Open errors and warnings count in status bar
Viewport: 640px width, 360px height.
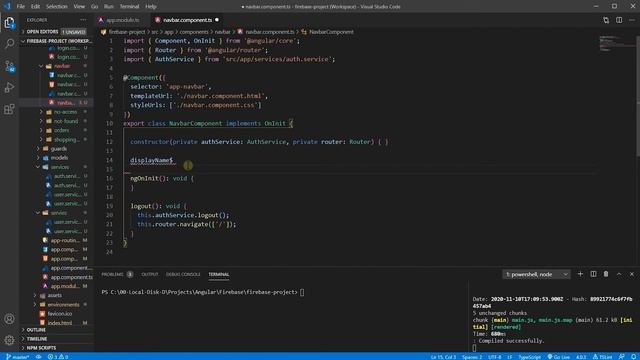[x=58, y=357]
